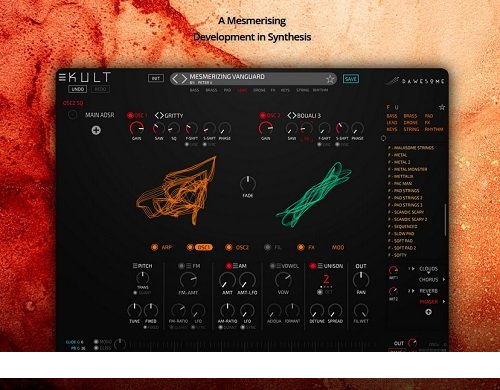Click the FM-AMT knob
This screenshot has width=500, height=390.
[x=188, y=280]
